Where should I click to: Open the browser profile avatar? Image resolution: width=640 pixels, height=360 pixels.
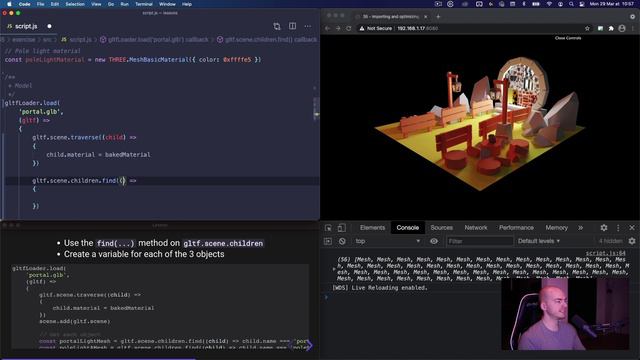pyautogui.click(x=622, y=28)
